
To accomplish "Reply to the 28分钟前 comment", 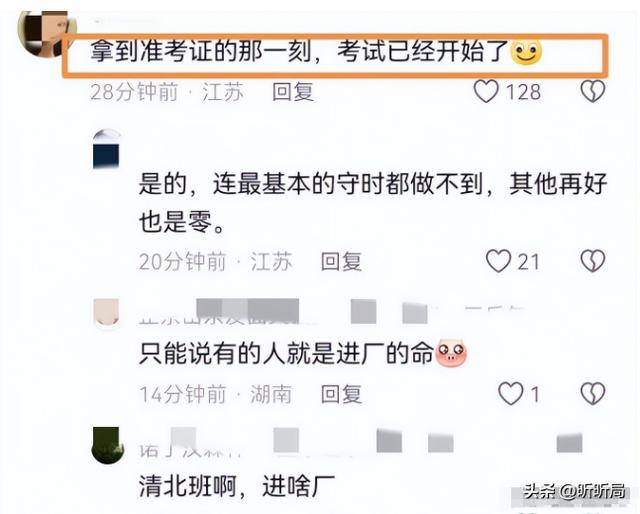I will coord(293,91).
